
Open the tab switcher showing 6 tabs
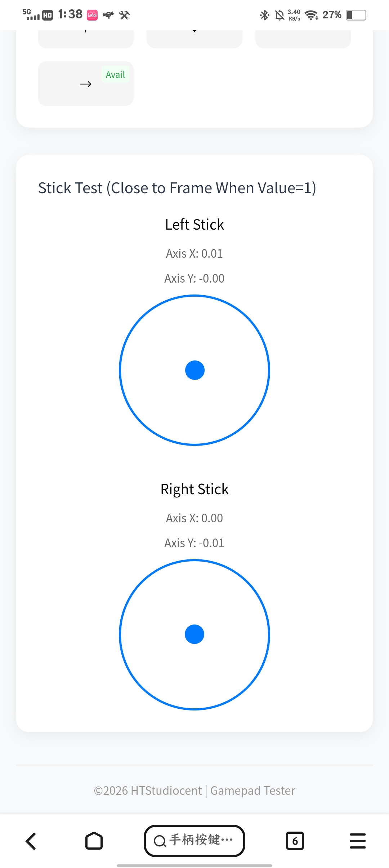click(295, 841)
